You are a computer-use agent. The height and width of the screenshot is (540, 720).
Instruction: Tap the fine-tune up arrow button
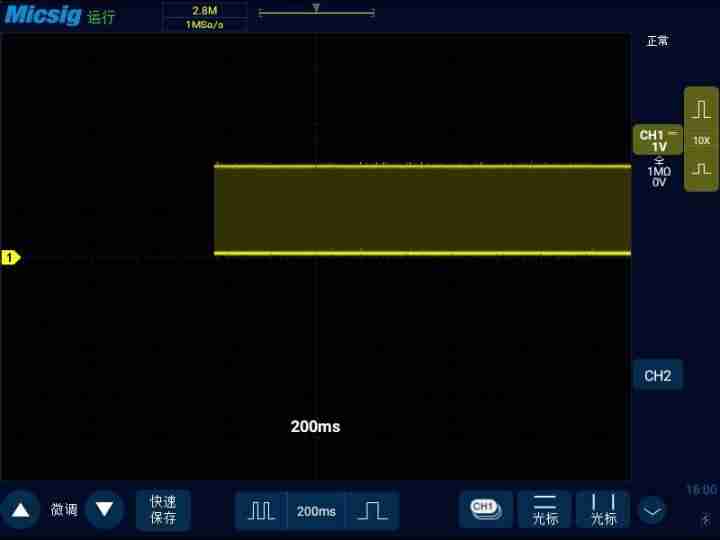click(x=20, y=510)
